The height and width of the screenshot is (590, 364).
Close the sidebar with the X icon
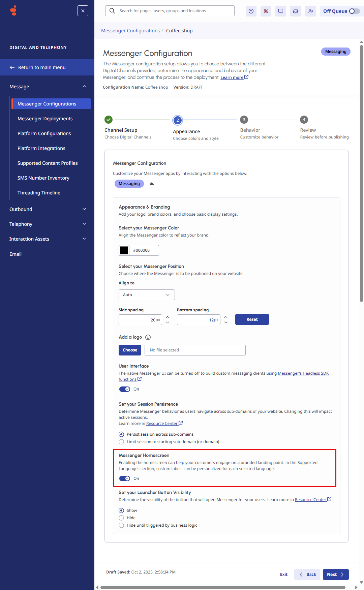[x=83, y=11]
